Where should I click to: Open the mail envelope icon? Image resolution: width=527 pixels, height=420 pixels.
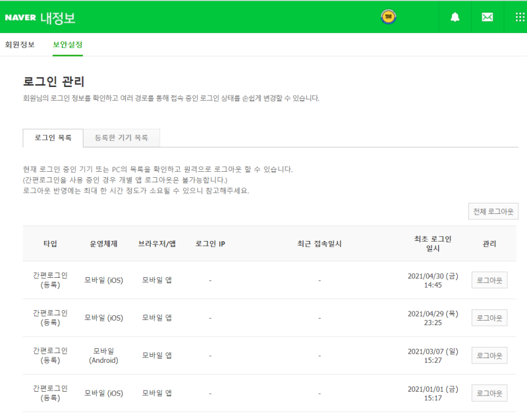coord(487,17)
